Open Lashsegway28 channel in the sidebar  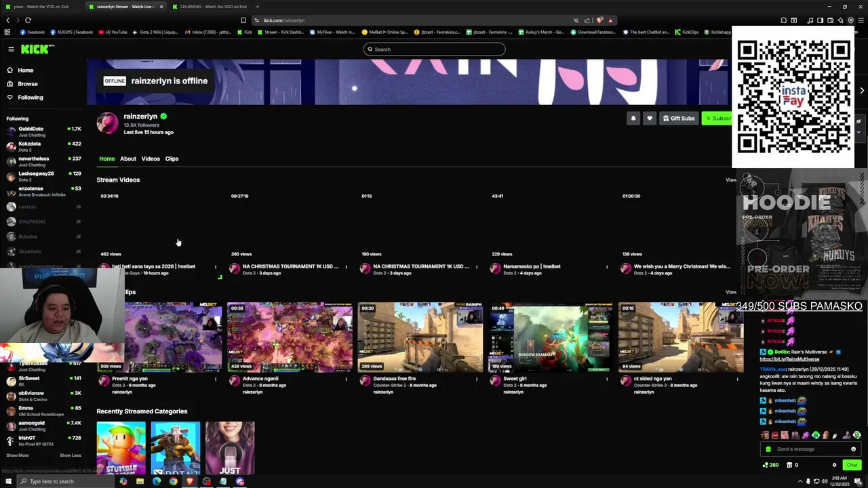click(x=43, y=176)
